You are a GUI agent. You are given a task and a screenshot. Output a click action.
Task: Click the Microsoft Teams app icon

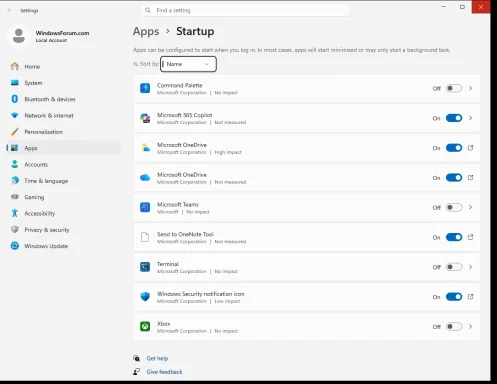point(145,207)
